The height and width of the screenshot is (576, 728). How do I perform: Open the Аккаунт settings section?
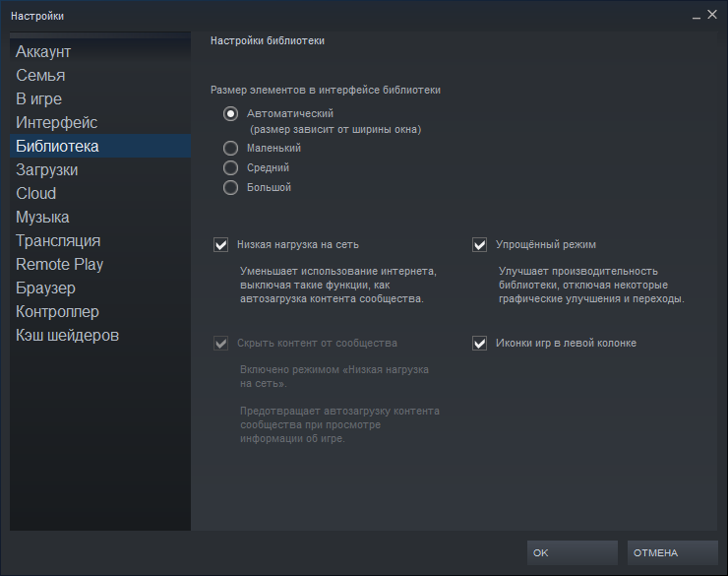(x=99, y=51)
